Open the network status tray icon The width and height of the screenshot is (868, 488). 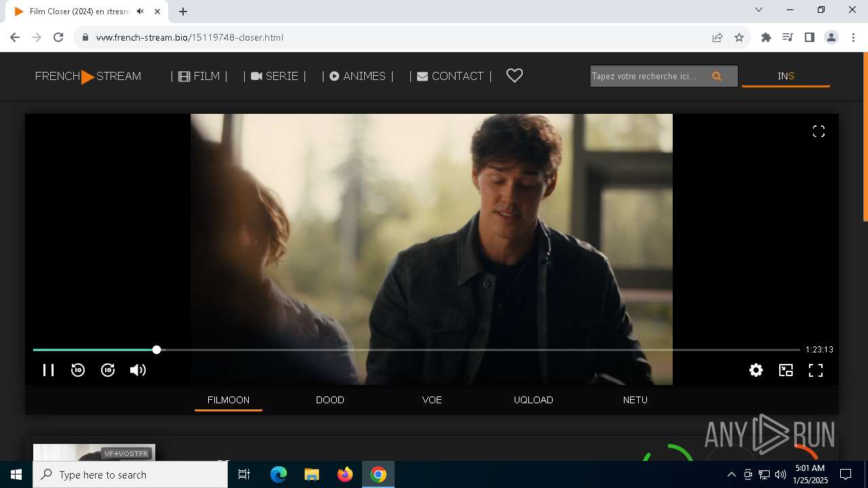pos(764,474)
